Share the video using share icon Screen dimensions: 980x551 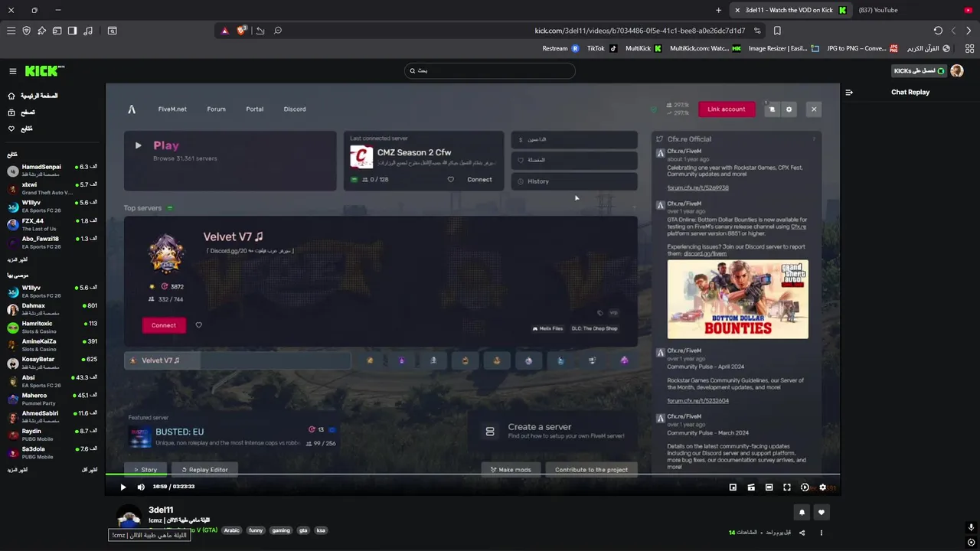click(x=802, y=533)
